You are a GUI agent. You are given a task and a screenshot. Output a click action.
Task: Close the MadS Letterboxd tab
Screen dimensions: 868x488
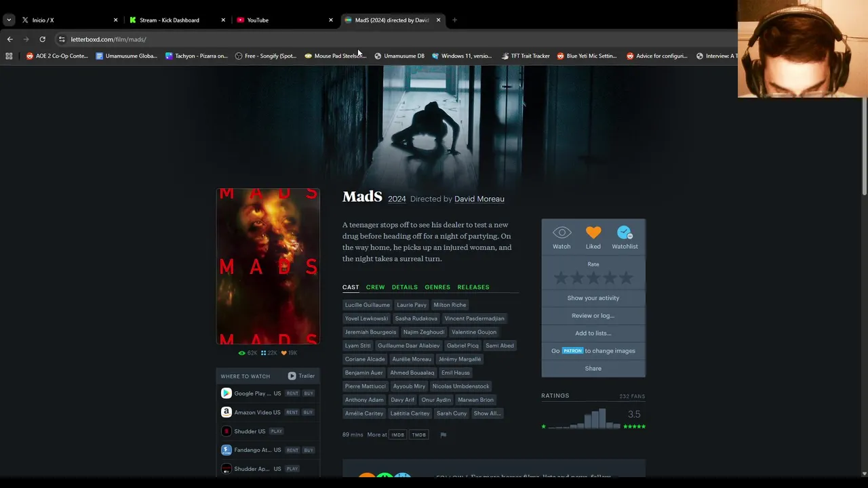(438, 20)
